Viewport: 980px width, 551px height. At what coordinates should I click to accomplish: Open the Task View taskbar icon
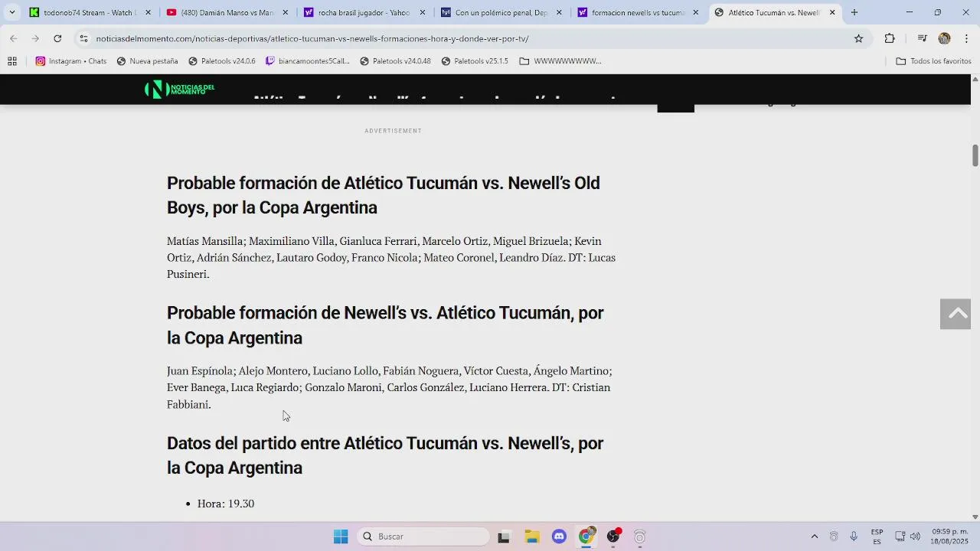[x=504, y=537]
